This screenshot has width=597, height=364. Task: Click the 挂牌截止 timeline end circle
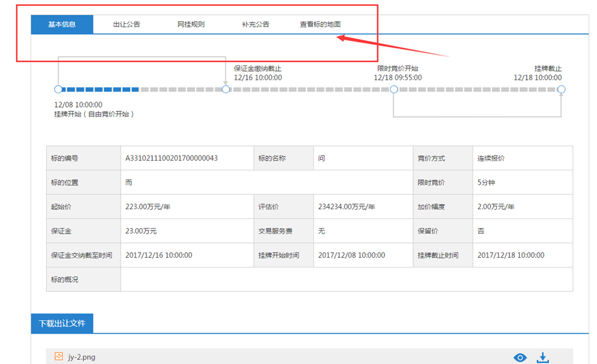coord(561,89)
